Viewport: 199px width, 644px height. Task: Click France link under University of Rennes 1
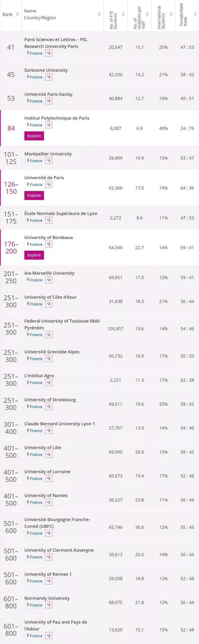tap(36, 581)
